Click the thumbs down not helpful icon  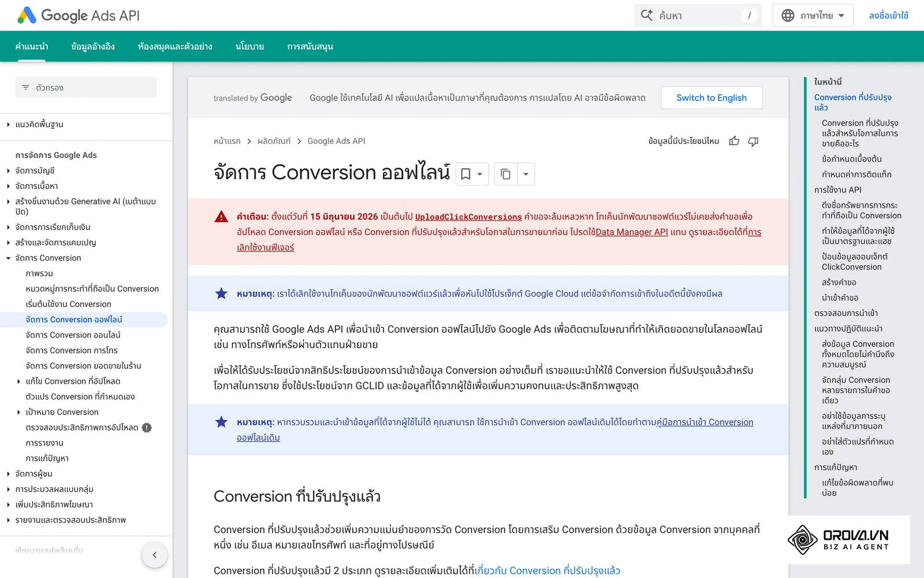point(753,141)
